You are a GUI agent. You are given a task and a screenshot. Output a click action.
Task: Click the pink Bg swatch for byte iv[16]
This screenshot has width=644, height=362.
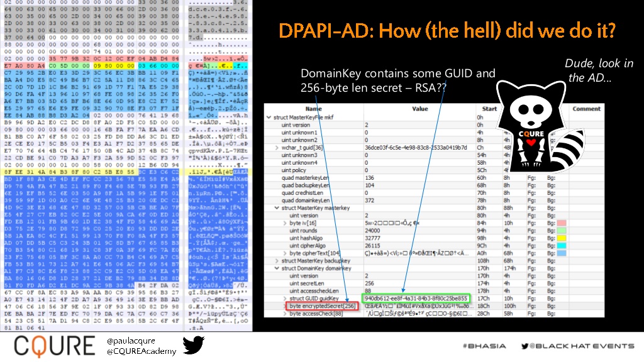tap(562, 223)
